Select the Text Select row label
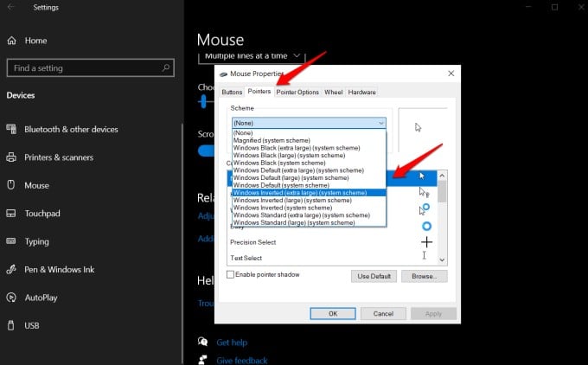This screenshot has height=365, width=588. pyautogui.click(x=246, y=258)
